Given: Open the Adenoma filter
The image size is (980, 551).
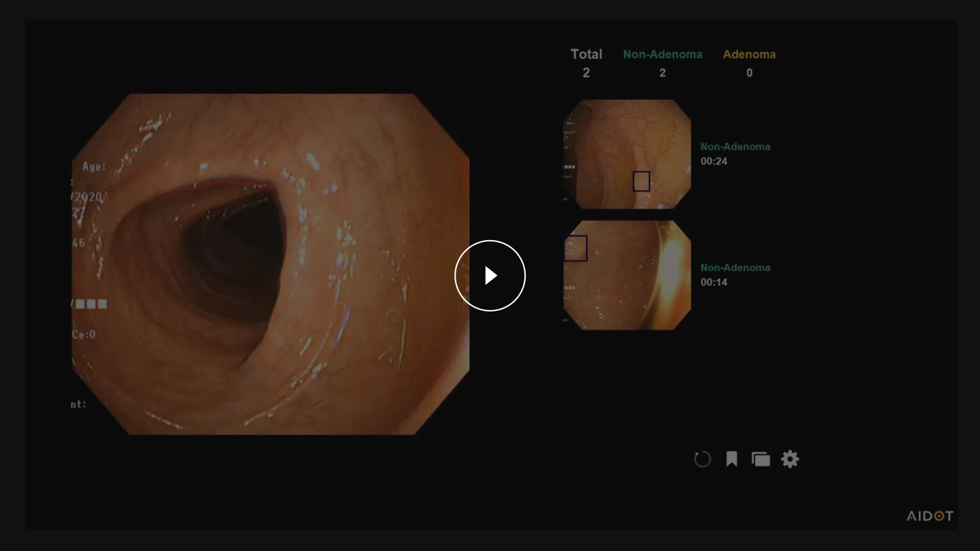Looking at the screenshot, I should tap(749, 54).
